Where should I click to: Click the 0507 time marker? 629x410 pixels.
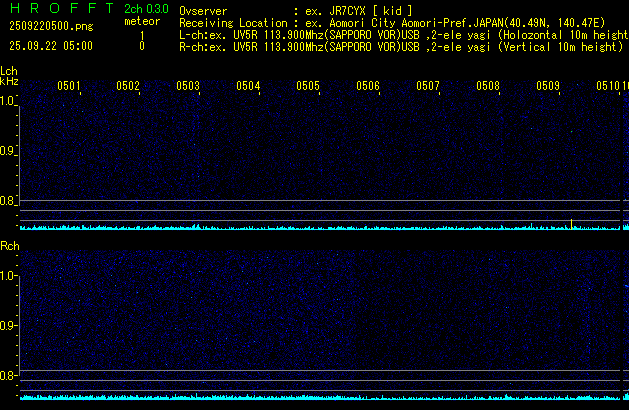428,86
